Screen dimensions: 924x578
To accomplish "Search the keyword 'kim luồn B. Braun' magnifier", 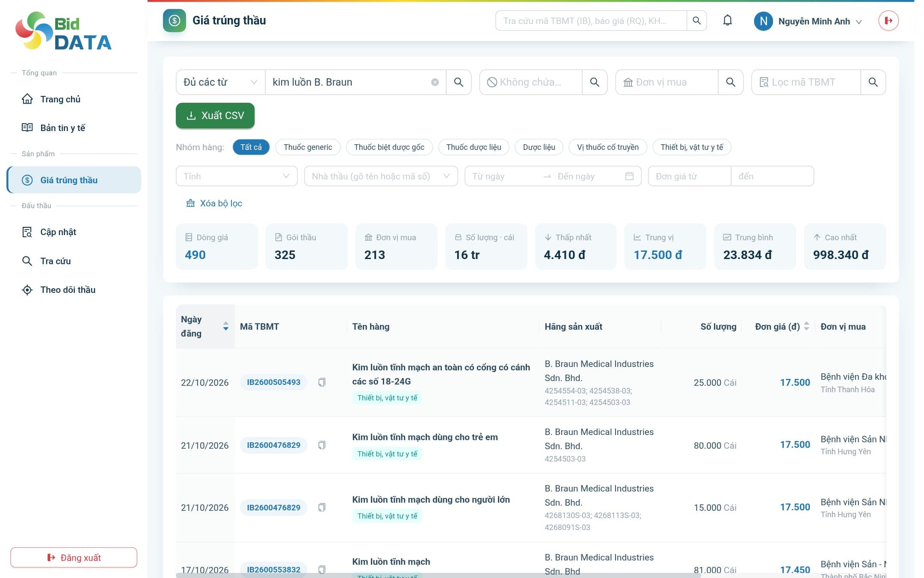I will (459, 82).
